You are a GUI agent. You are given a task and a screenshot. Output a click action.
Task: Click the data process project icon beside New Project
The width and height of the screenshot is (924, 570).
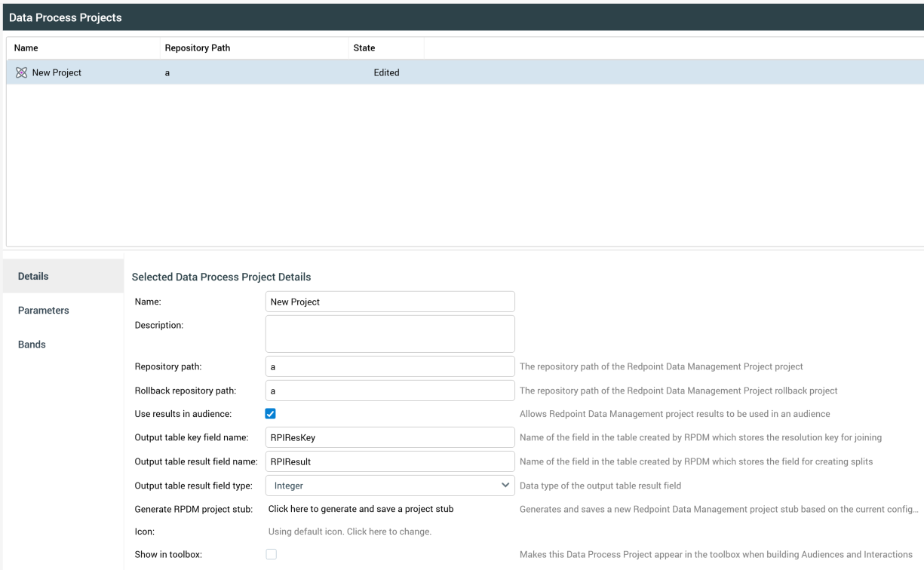click(x=20, y=72)
